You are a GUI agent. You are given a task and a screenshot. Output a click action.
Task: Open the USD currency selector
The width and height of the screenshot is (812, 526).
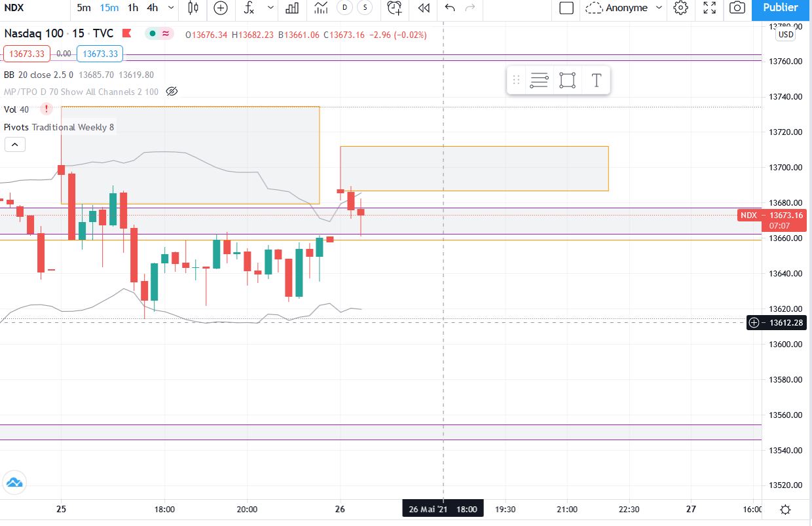(x=785, y=35)
